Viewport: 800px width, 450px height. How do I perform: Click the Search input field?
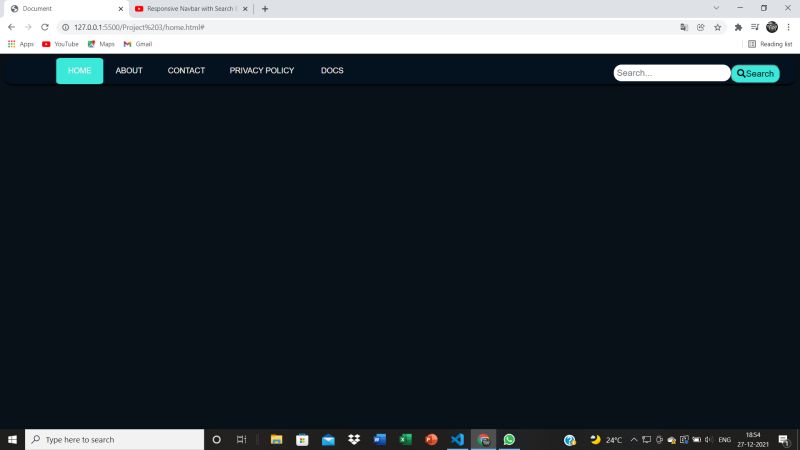click(671, 73)
